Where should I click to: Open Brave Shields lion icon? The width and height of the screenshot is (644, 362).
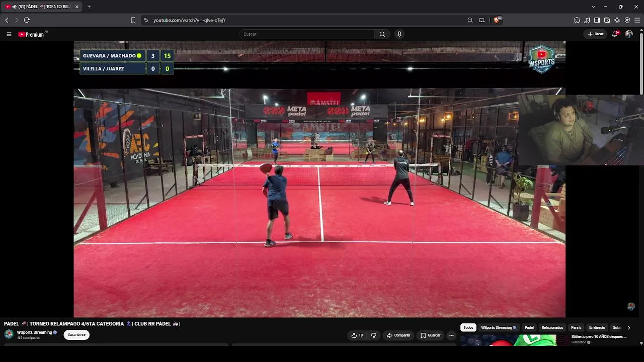tap(497, 20)
